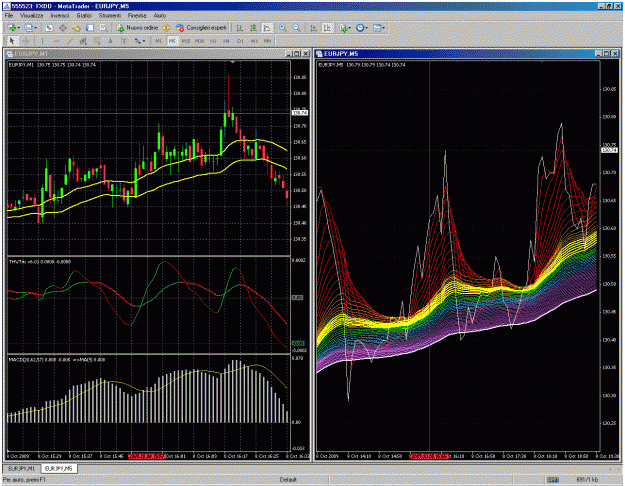Expand the Periods dropdown arrow

367,28
